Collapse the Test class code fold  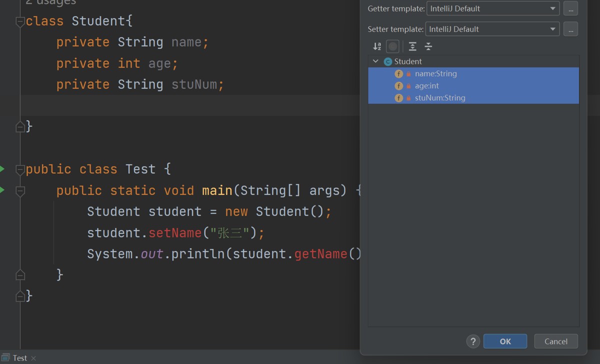[x=20, y=169]
